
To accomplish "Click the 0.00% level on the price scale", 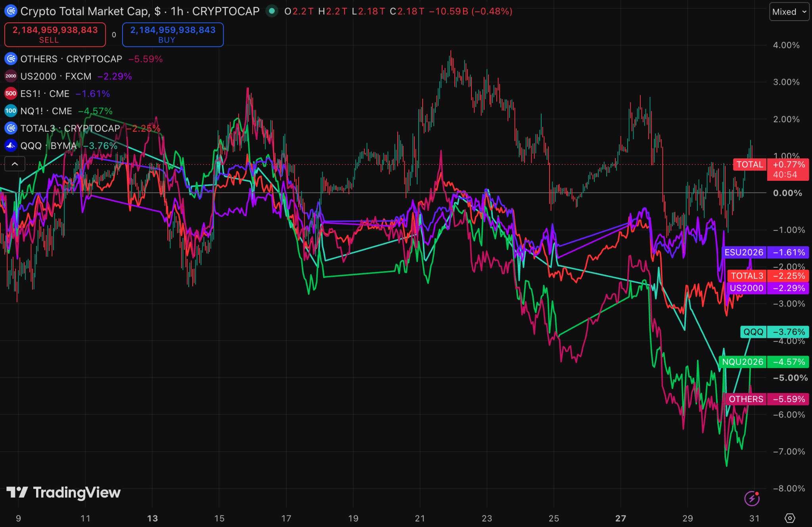I will [787, 193].
